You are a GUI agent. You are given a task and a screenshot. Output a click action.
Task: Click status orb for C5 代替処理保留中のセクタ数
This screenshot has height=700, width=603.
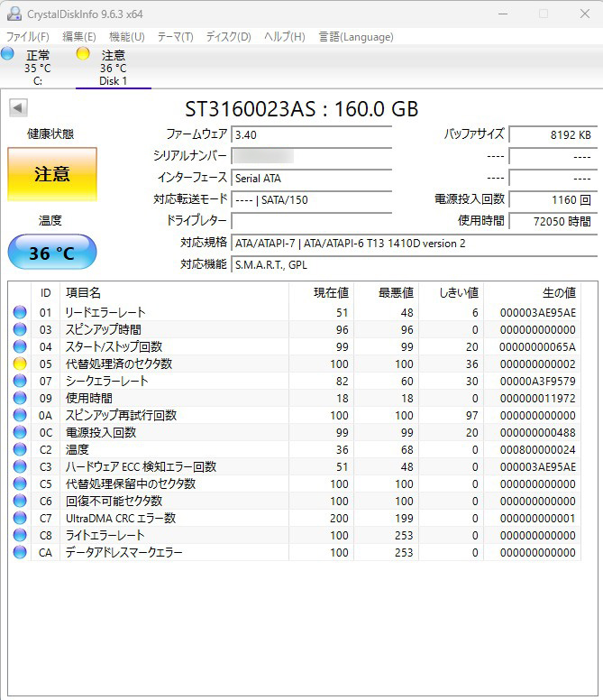pos(20,484)
